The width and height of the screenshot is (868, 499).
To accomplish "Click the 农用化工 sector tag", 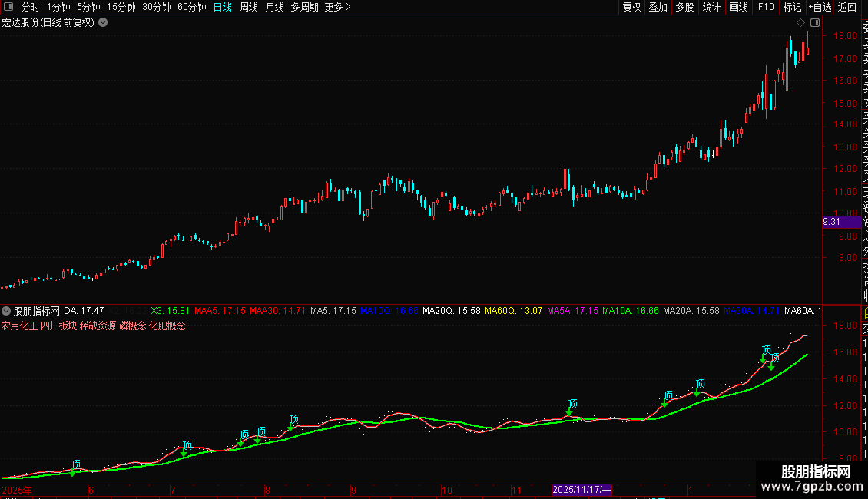I will (x=19, y=326).
